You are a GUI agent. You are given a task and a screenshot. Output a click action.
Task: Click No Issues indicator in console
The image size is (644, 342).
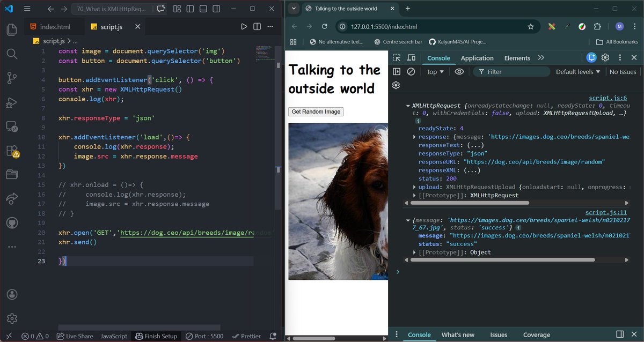click(x=623, y=72)
